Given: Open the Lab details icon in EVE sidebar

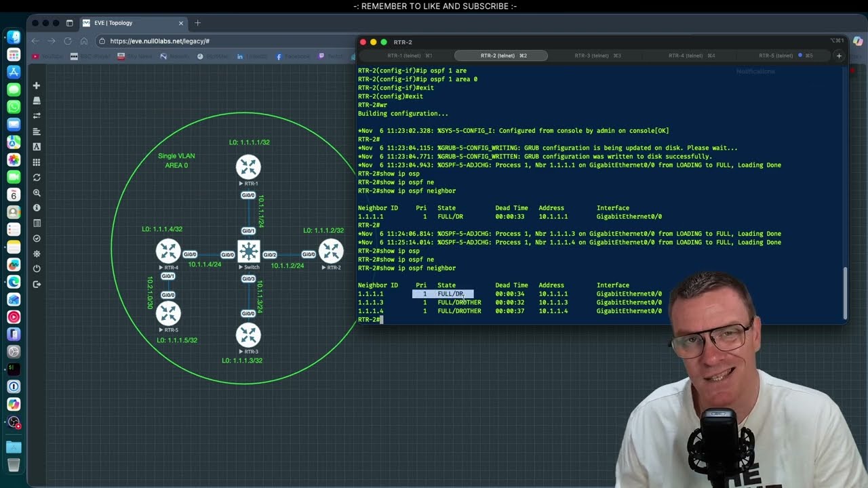Looking at the screenshot, I should point(37,223).
